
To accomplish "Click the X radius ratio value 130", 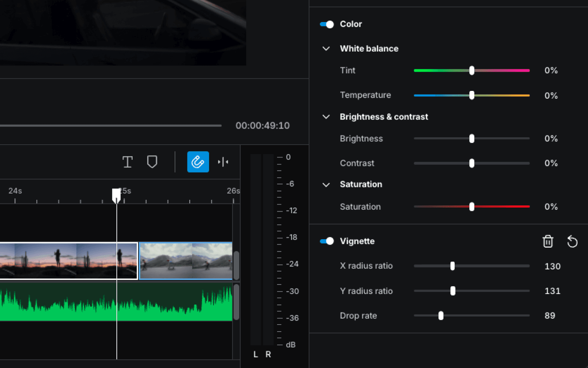I will pyautogui.click(x=552, y=266).
